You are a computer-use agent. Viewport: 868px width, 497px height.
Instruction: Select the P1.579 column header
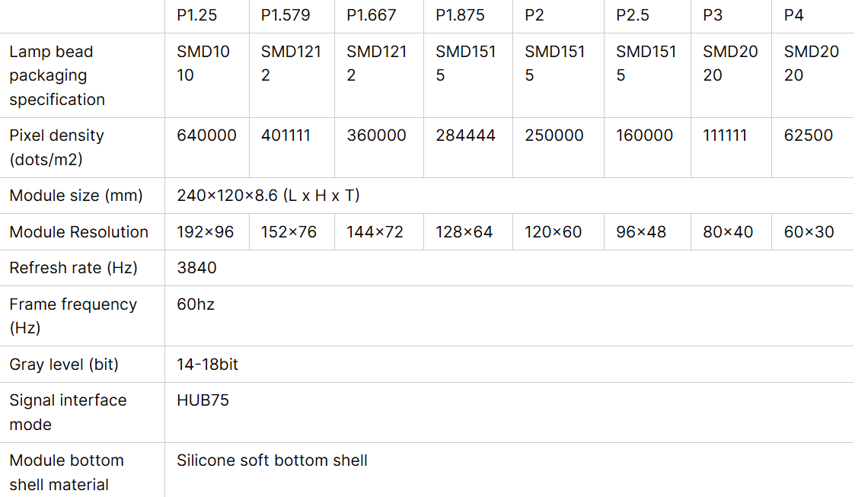(285, 15)
